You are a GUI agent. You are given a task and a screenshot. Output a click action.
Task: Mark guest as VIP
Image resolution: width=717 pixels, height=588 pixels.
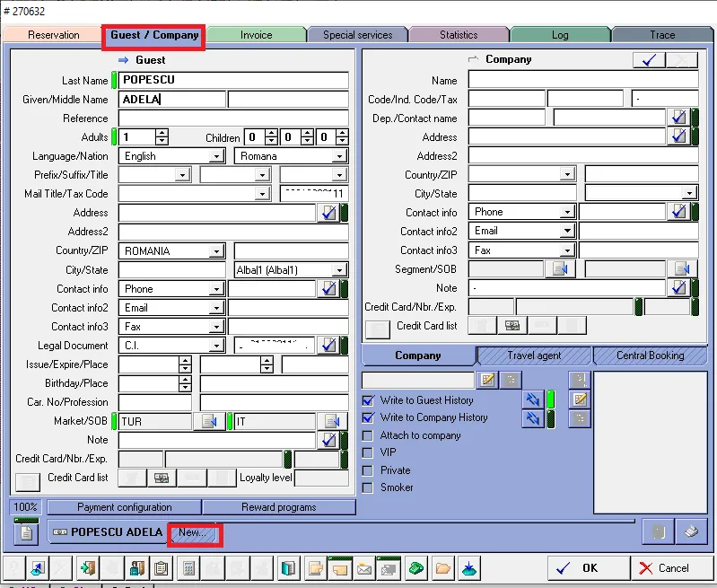click(368, 453)
